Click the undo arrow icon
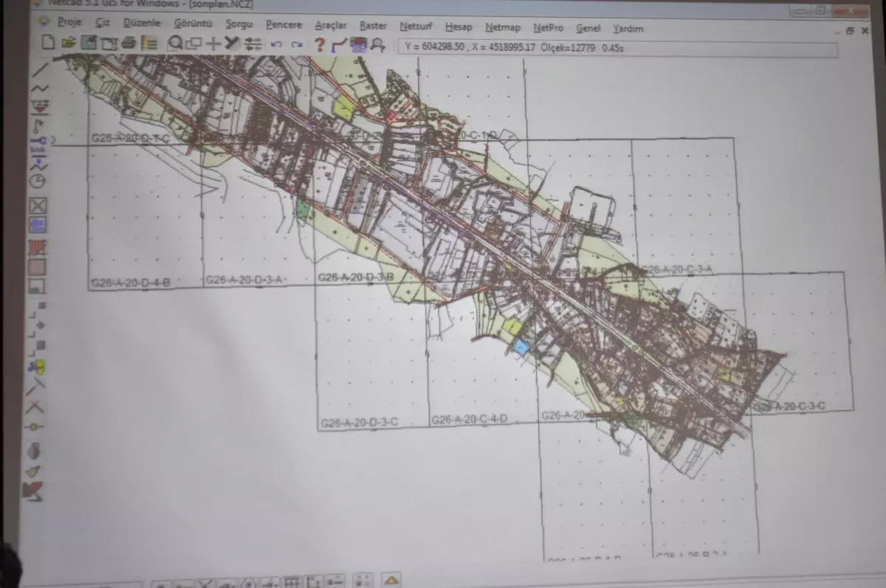 tap(276, 45)
